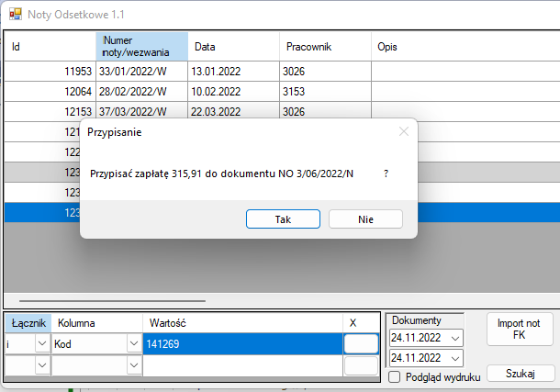The image size is (560, 392).
Task: Sort by the Numer noty/wezwania column header
Action: (x=141, y=47)
